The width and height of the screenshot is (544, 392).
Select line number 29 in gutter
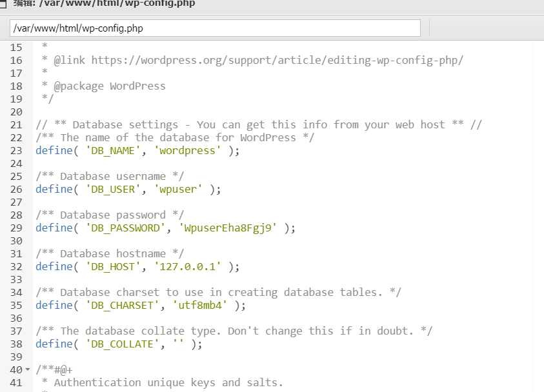click(16, 228)
